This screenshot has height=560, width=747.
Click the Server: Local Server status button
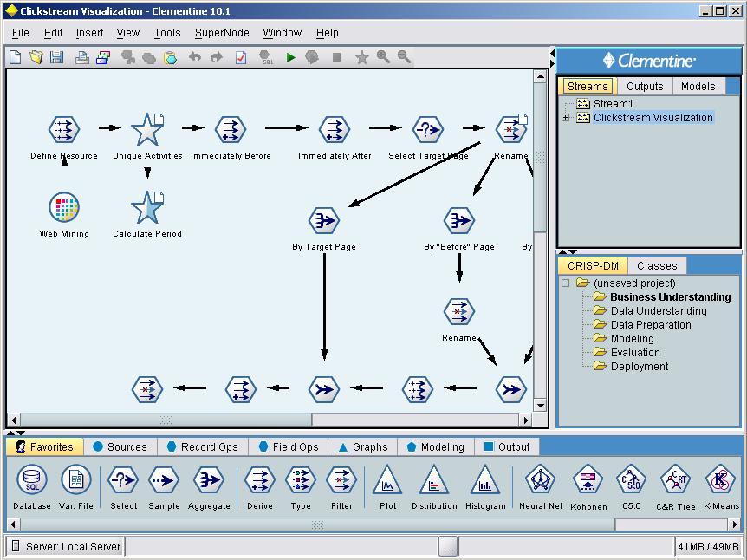click(x=66, y=546)
